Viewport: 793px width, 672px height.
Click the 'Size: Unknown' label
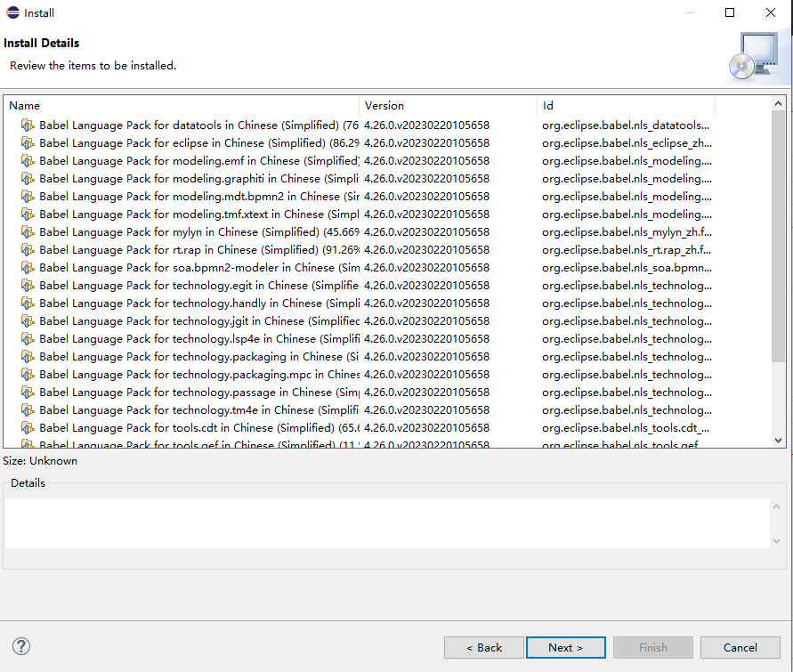[40, 461]
